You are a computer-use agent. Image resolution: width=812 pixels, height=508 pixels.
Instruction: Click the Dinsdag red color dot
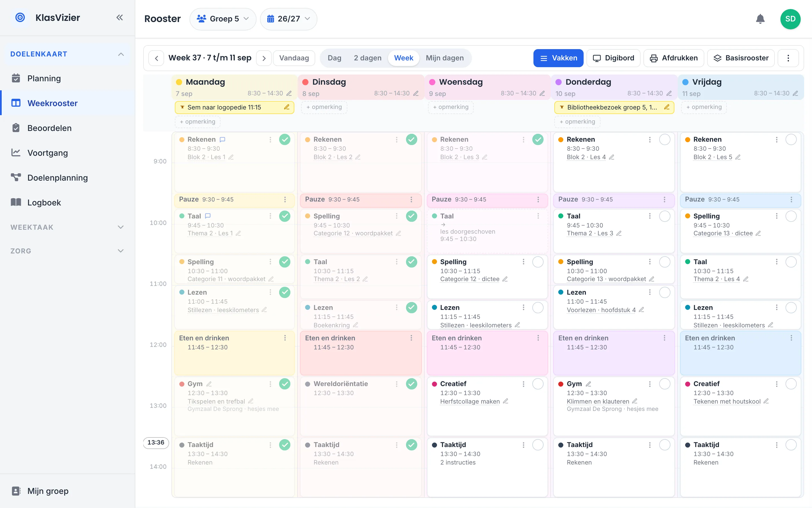click(305, 82)
